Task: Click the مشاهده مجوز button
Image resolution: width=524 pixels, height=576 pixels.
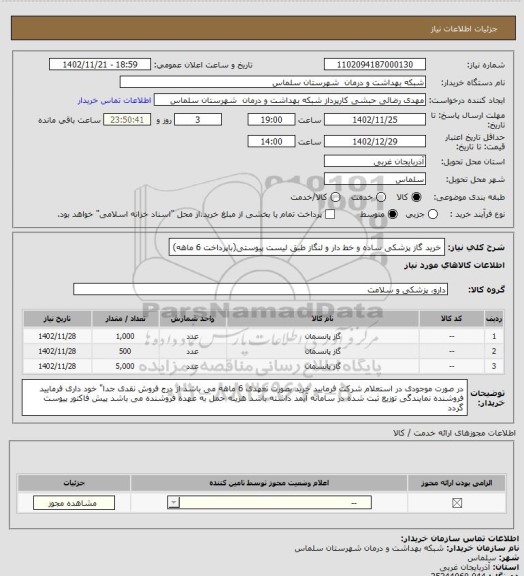Action: click(x=74, y=503)
